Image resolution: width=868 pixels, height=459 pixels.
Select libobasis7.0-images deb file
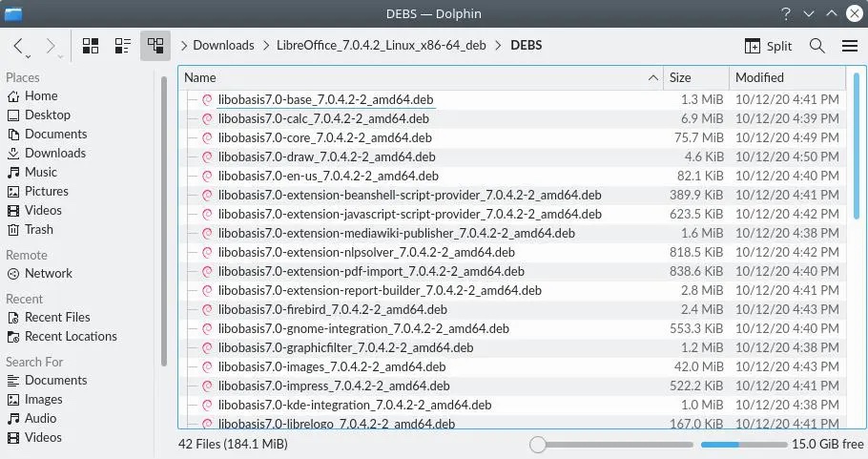point(332,367)
